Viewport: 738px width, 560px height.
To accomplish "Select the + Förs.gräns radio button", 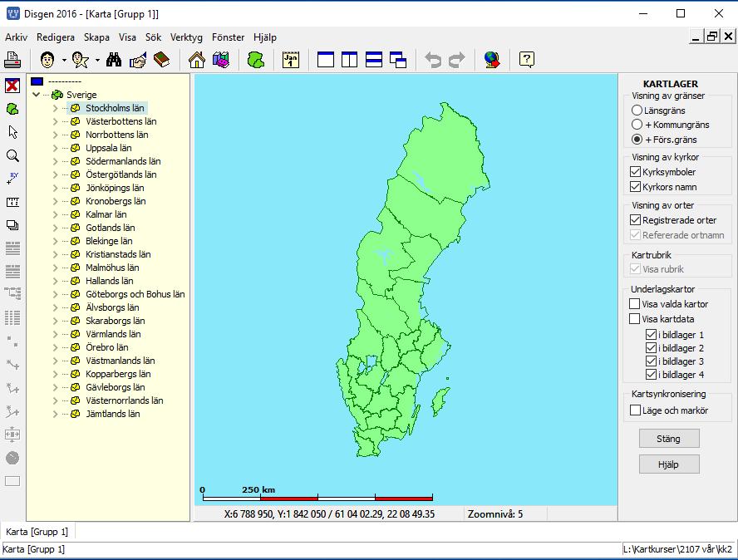I will (637, 140).
